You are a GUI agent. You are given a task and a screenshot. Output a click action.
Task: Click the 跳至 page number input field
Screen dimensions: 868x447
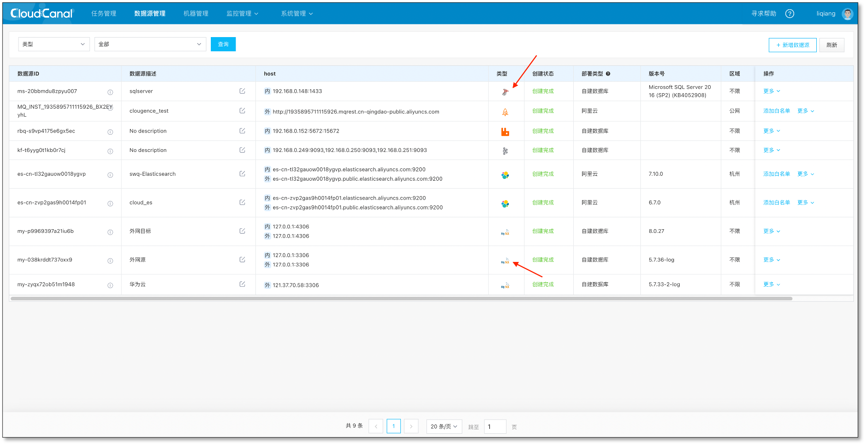(x=495, y=427)
